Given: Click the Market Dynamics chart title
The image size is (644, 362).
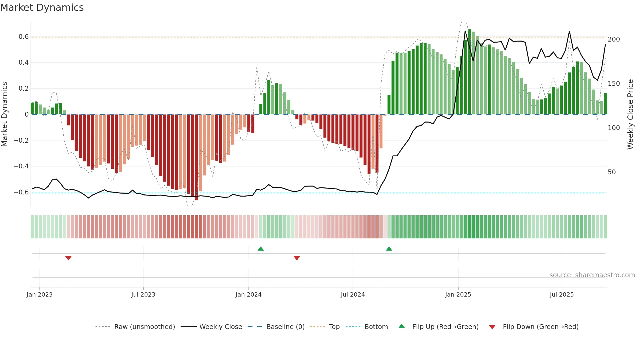Looking at the screenshot, I should pyautogui.click(x=42, y=8).
